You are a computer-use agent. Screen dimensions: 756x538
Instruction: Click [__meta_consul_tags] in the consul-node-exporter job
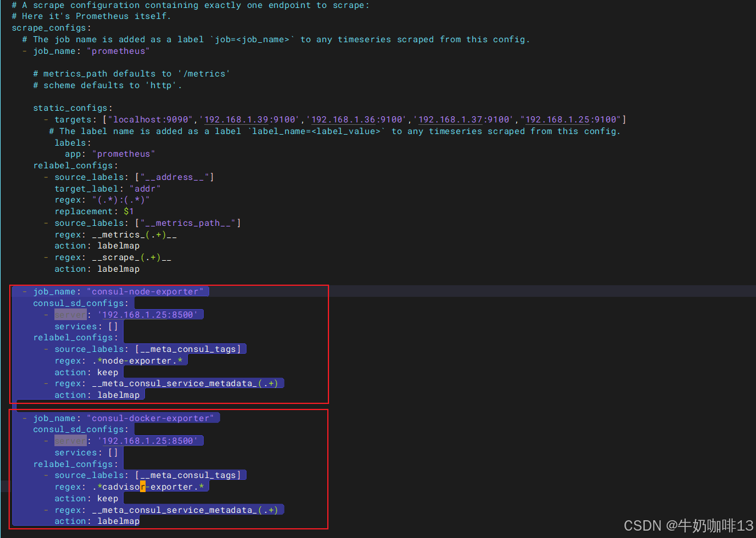pyautogui.click(x=188, y=349)
